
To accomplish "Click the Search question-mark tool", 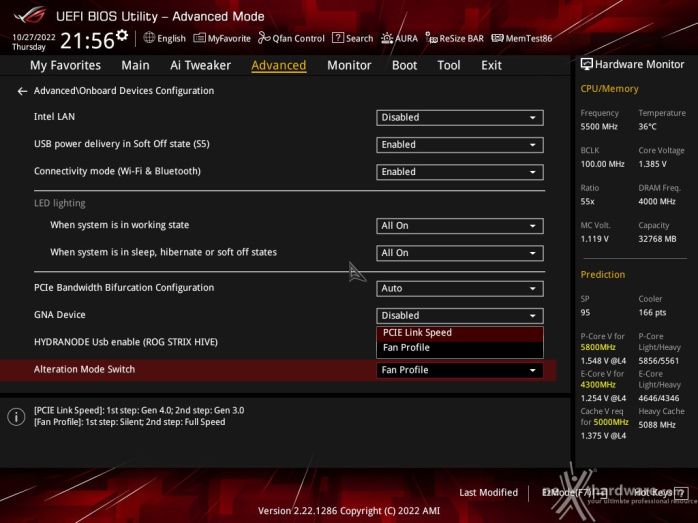I will [353, 38].
